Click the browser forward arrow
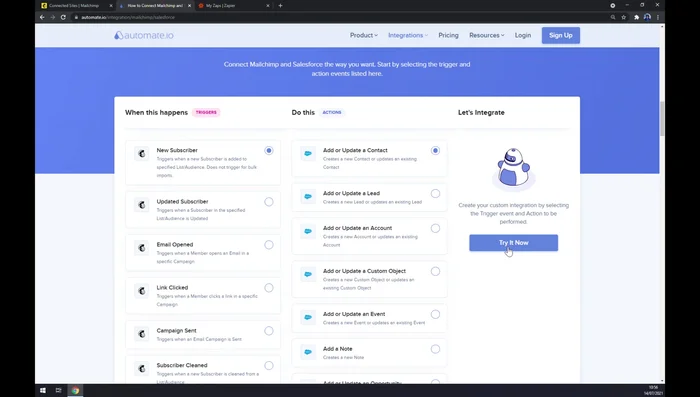 pyautogui.click(x=53, y=17)
